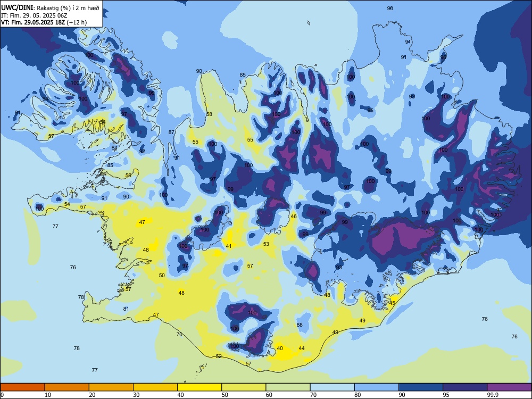Click the 10–20 orange legend swatch
The image size is (532, 399).
[67, 387]
